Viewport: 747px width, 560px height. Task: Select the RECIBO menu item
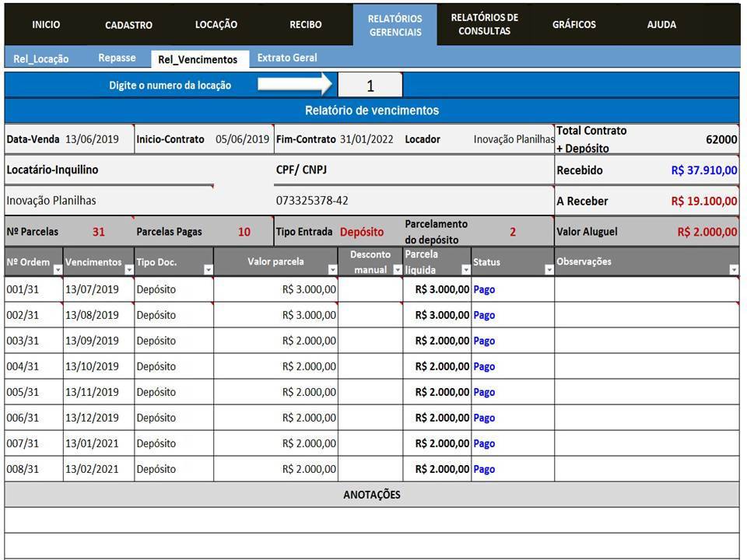pos(306,24)
